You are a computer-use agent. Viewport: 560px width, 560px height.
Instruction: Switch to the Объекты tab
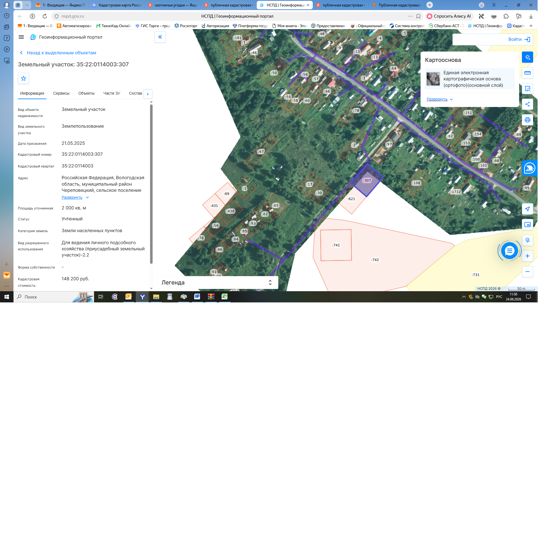[x=86, y=93]
